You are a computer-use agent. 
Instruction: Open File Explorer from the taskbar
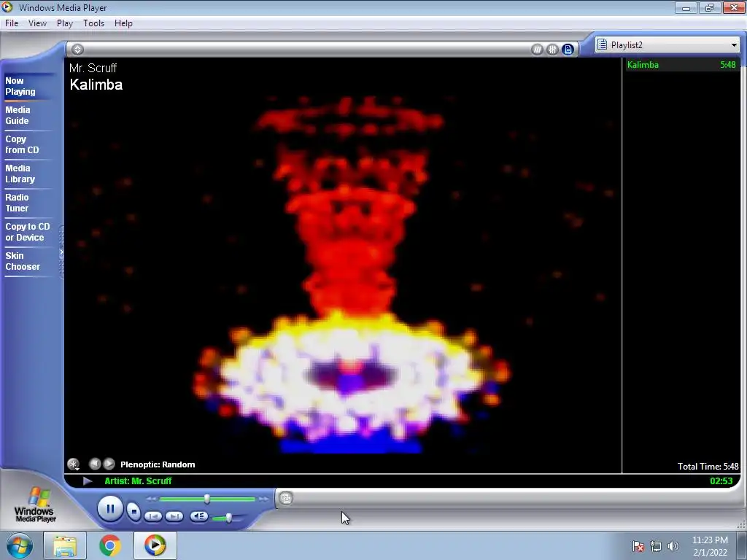point(65,546)
